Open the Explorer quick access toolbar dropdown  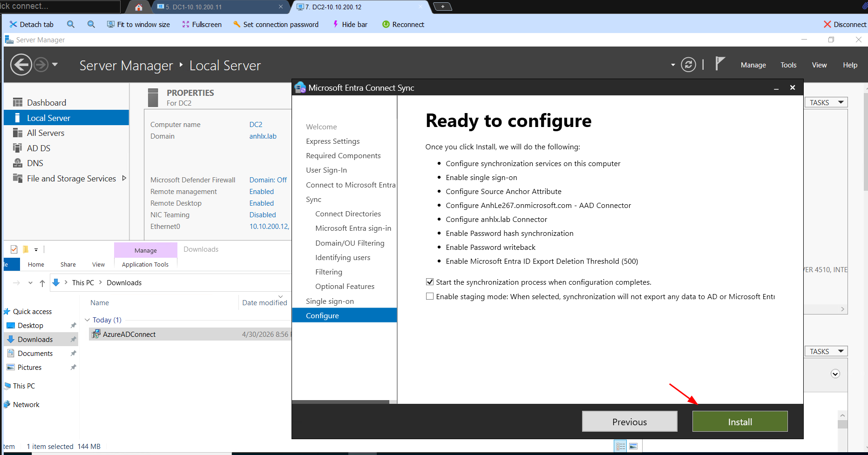[36, 250]
